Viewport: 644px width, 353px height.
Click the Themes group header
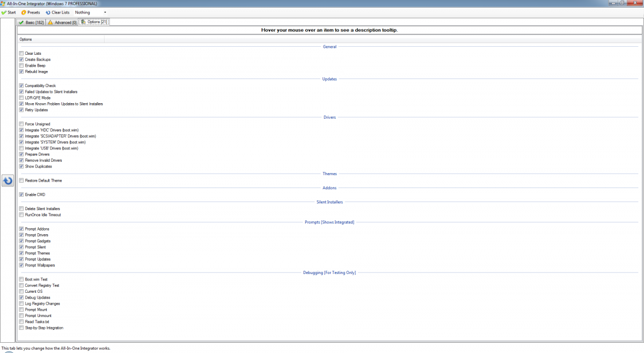330,174
